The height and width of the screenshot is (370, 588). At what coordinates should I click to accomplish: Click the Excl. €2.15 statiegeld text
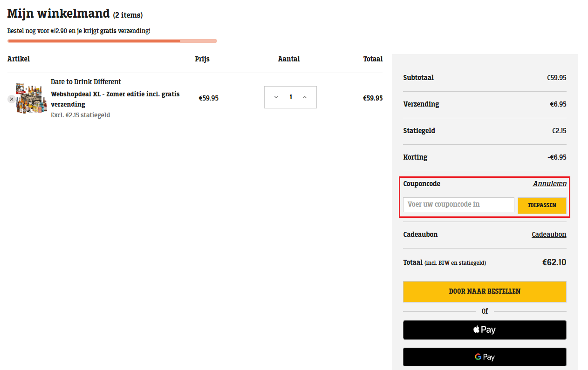tap(80, 115)
